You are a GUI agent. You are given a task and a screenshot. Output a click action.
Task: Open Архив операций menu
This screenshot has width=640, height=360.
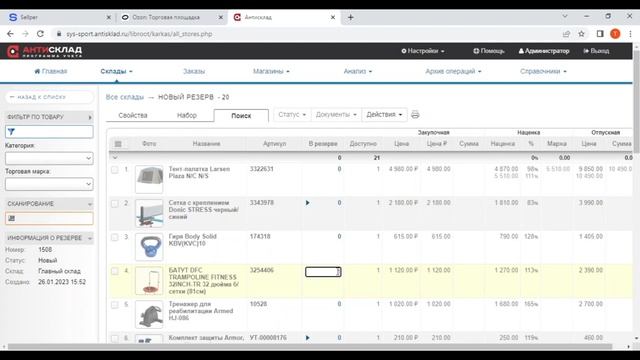point(453,71)
